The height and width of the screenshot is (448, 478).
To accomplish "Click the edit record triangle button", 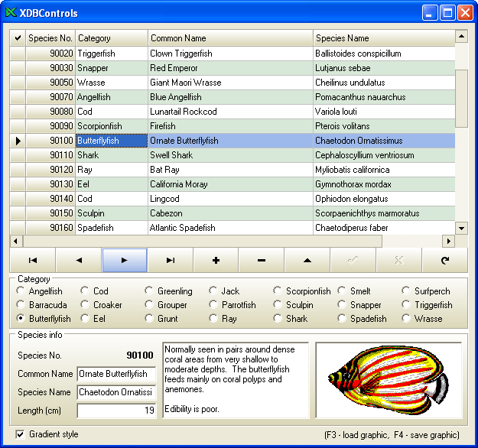I will point(307,261).
